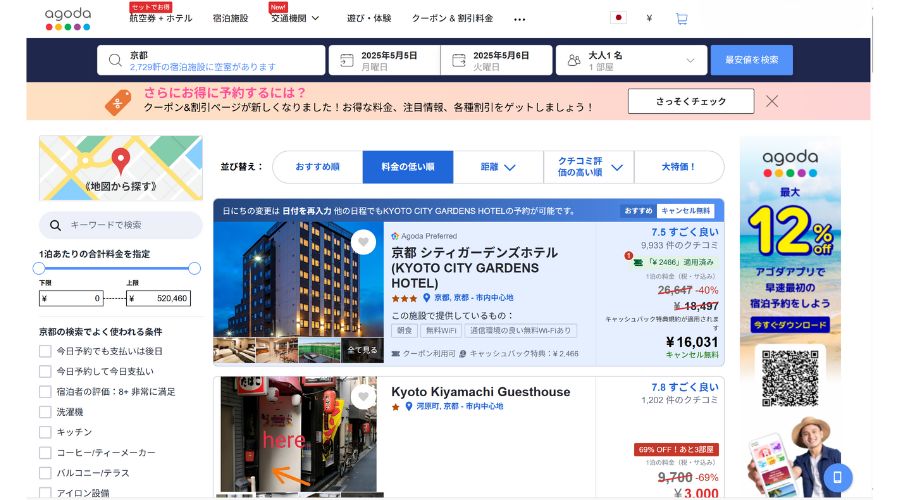Open Kyoto City Gardens Hotel main photo

298,280
